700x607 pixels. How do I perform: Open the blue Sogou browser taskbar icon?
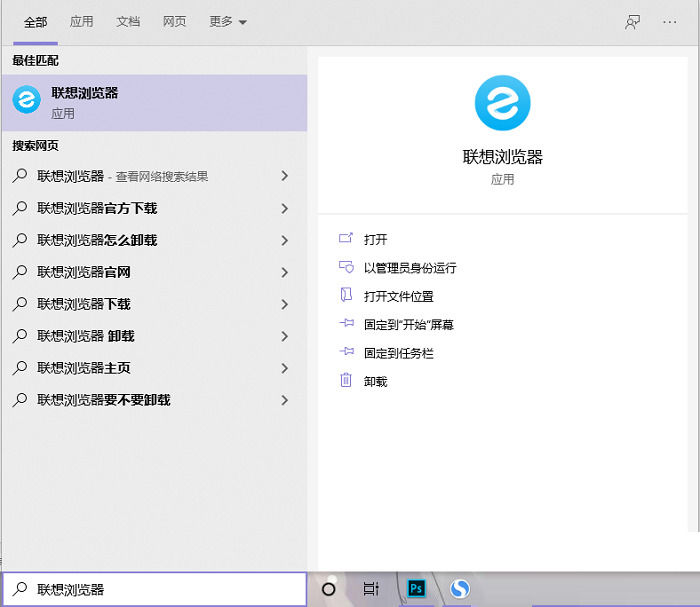coord(460,589)
